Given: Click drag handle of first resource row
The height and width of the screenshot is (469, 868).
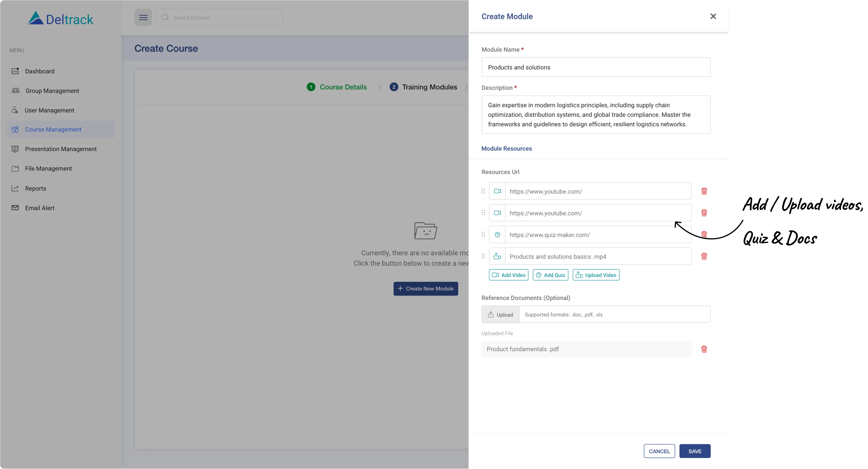Looking at the screenshot, I should pos(483,191).
